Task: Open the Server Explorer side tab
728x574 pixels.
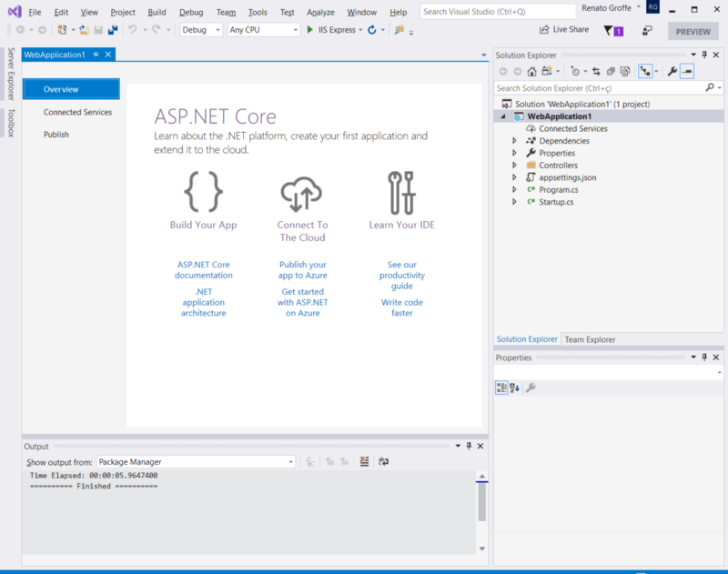Action: pos(11,75)
